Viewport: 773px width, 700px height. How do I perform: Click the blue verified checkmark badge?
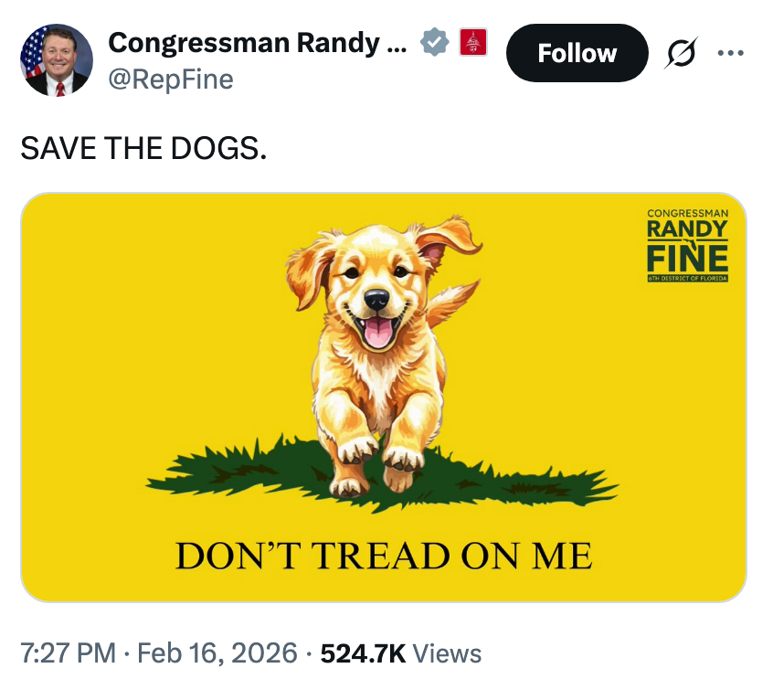pyautogui.click(x=433, y=42)
